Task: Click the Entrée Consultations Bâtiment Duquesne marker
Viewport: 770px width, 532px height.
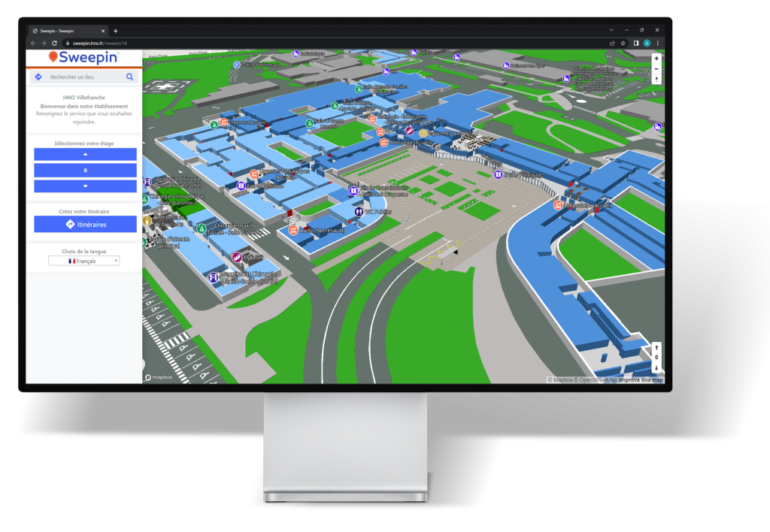Action: (x=353, y=190)
